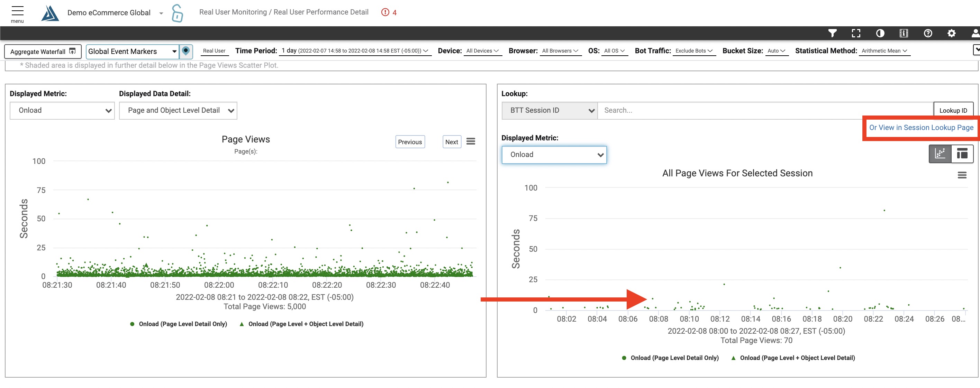Open the info video guide icon

click(904, 34)
